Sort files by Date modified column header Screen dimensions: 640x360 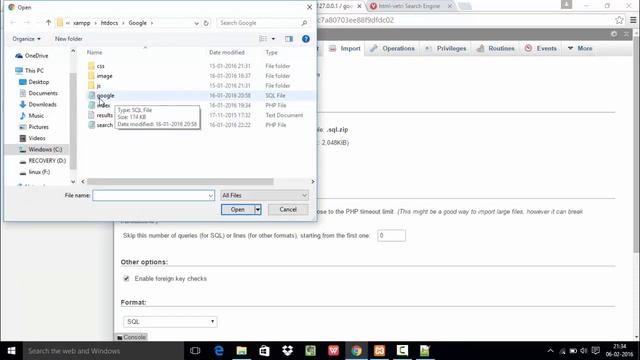coord(227,52)
